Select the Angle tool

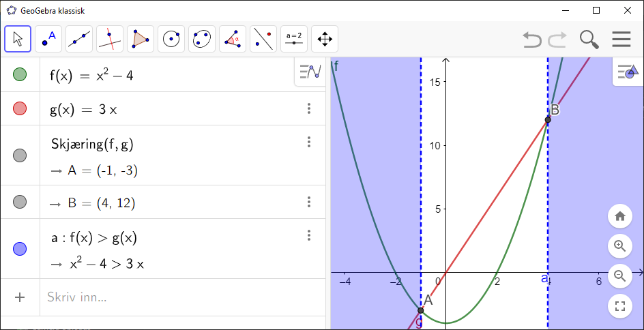point(233,39)
